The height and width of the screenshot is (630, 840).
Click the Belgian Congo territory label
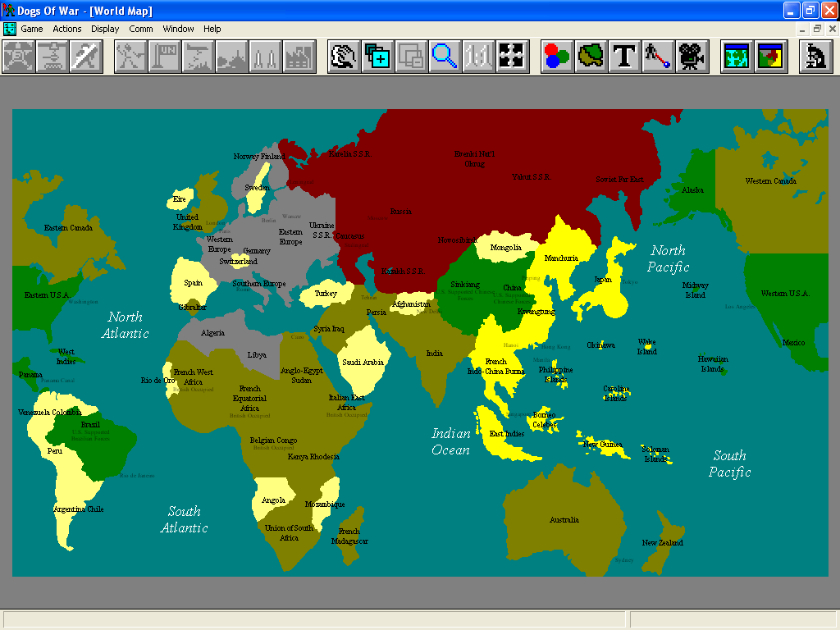[273, 441]
